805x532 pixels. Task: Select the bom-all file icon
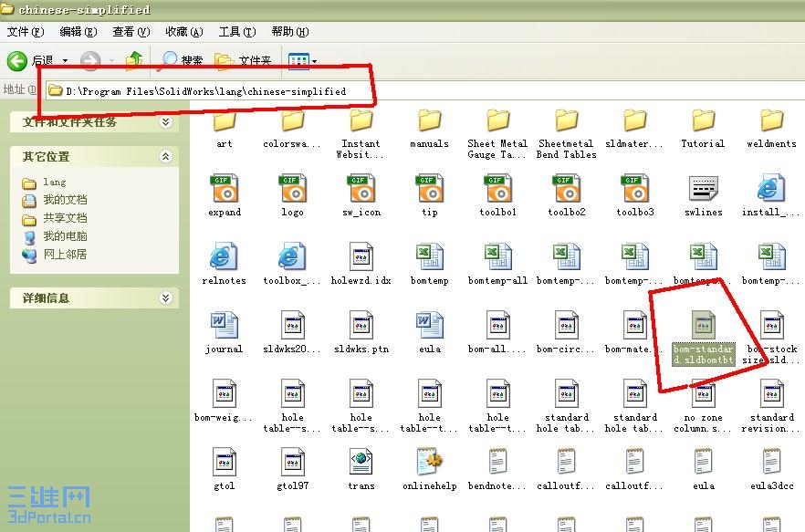point(498,332)
